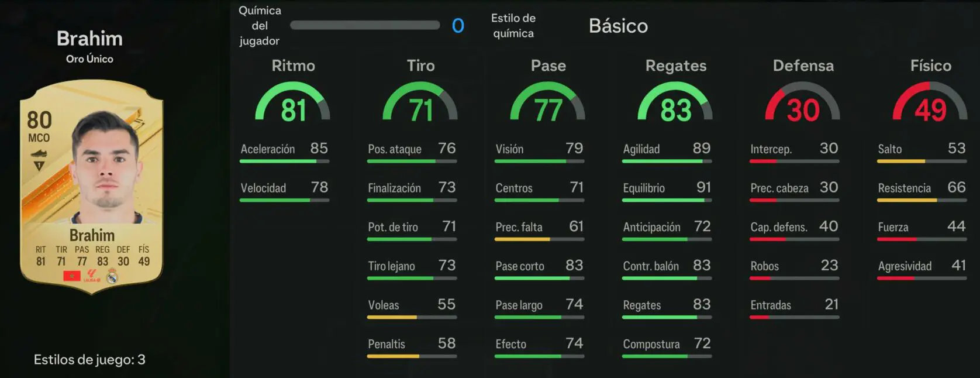The image size is (980, 378).
Task: Click the Estilos de juego: 3 text
Action: pyautogui.click(x=89, y=359)
